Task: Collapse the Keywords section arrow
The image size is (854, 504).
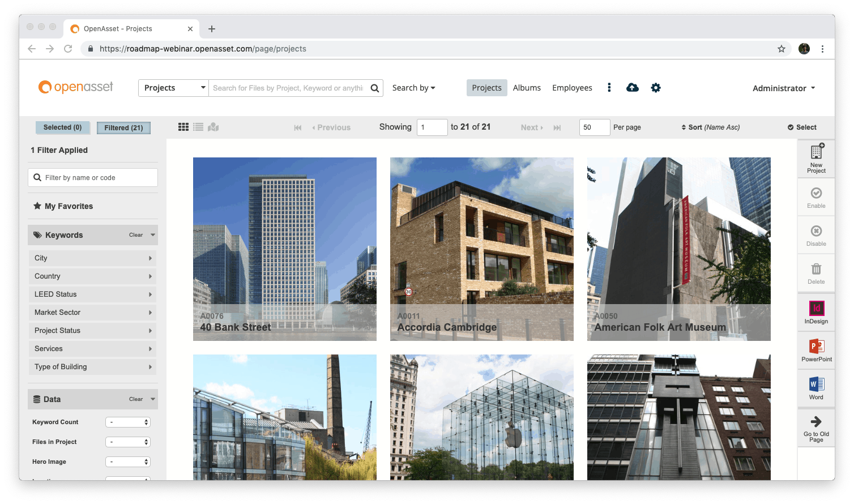Action: point(153,235)
